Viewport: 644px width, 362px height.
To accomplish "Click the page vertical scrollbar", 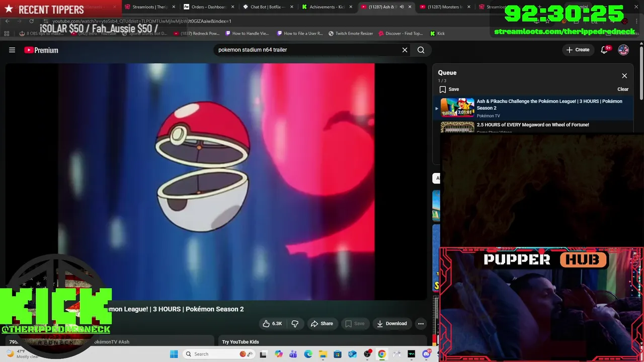I will pyautogui.click(x=641, y=73).
